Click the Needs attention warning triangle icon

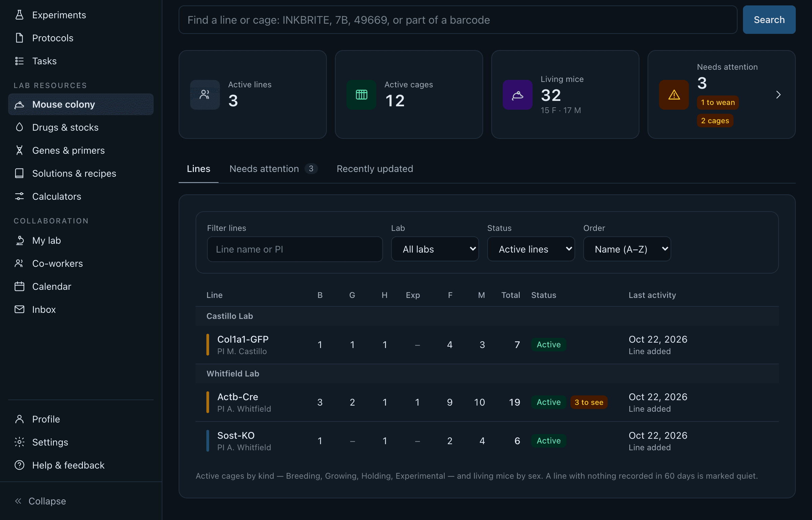674,95
